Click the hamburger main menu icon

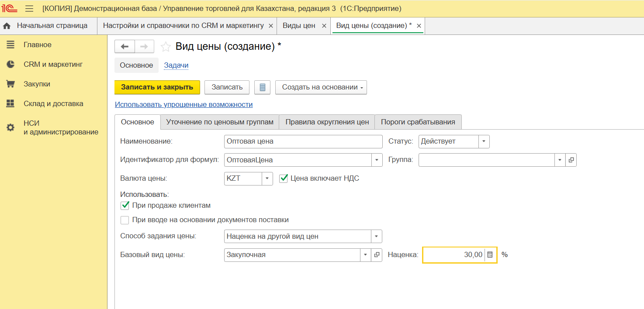pyautogui.click(x=29, y=9)
